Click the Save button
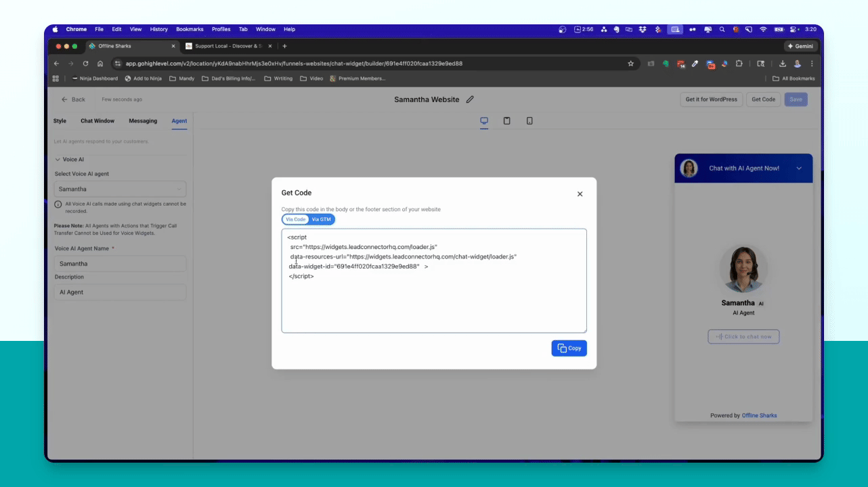Screen dimensions: 868x487 point(796,99)
